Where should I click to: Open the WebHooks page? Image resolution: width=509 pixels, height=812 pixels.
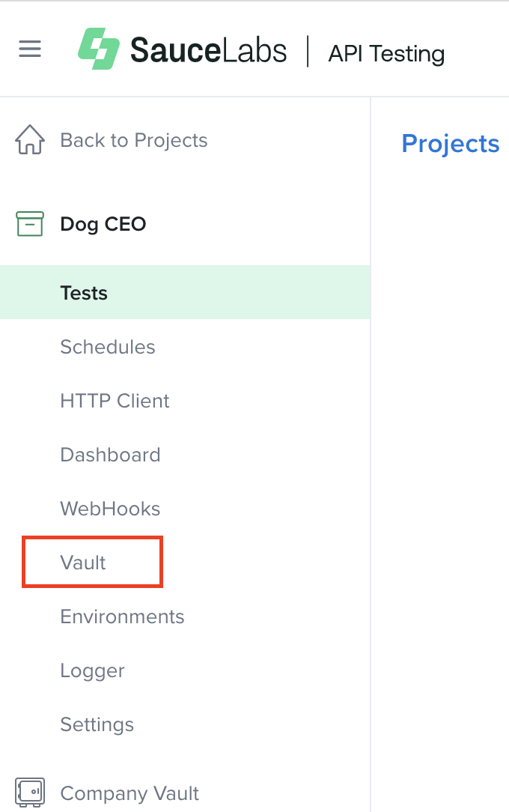(110, 508)
